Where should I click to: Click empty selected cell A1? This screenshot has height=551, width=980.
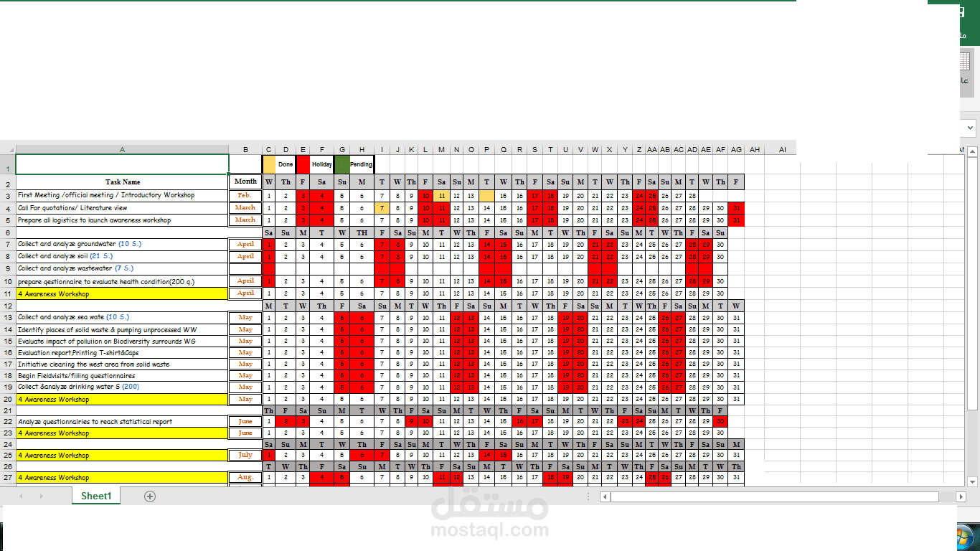coord(122,164)
